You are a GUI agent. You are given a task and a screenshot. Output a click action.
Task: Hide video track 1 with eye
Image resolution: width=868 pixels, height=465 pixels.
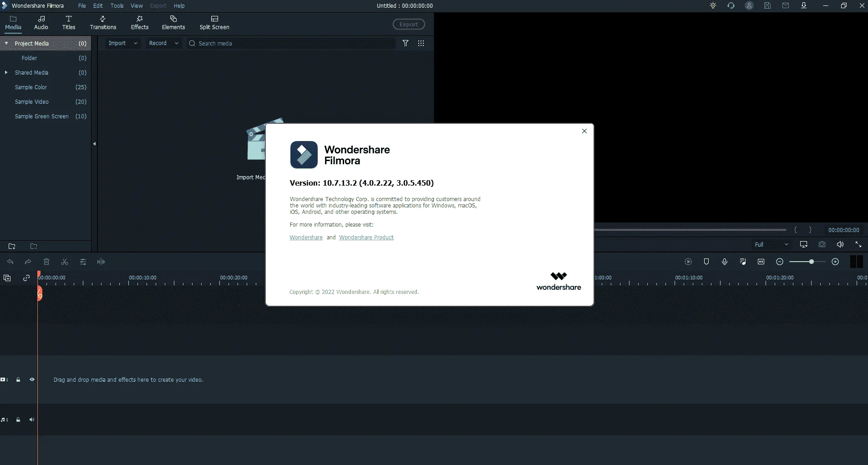pyautogui.click(x=32, y=379)
